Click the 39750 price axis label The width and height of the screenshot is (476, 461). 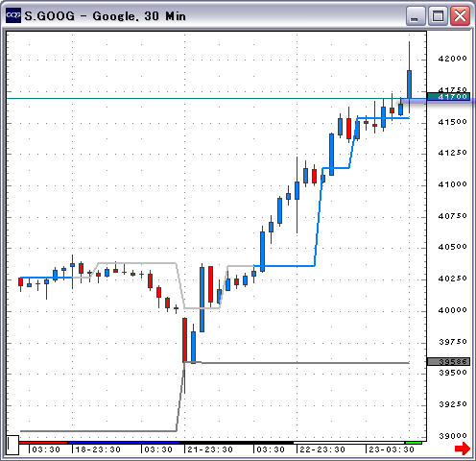click(x=452, y=342)
